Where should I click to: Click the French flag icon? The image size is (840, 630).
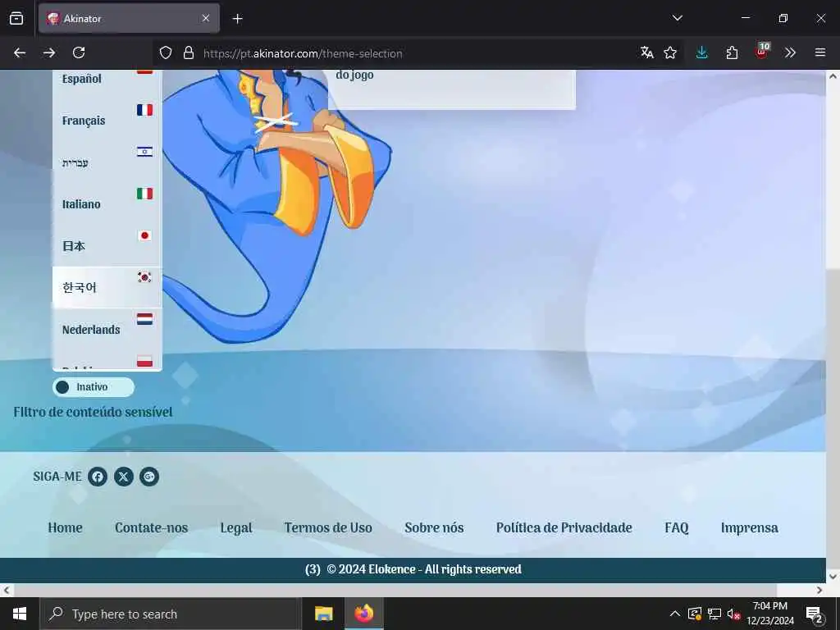[144, 110]
